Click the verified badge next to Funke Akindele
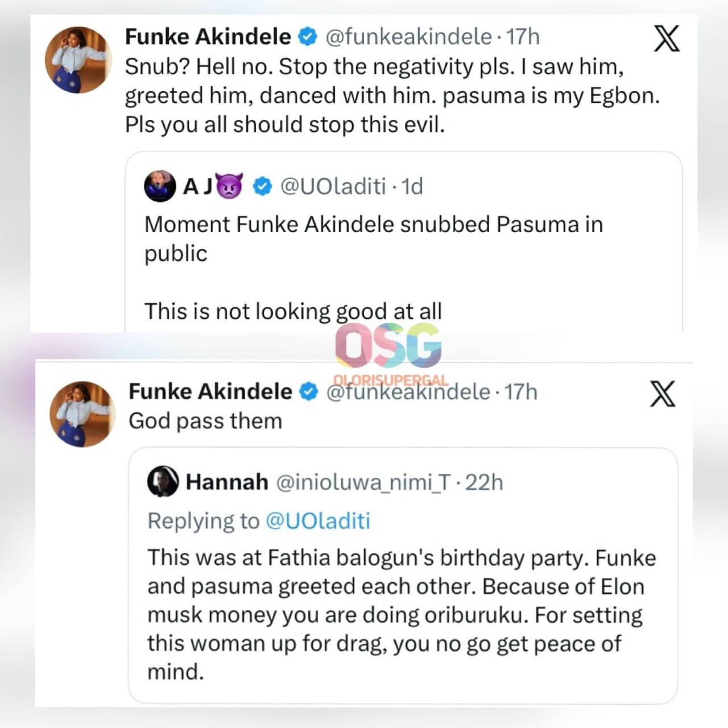728x728 pixels. click(x=307, y=36)
